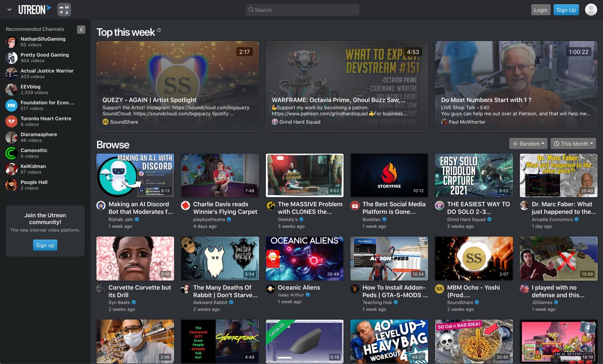Viewport: 603px width, 364px height.
Task: Click playboxtheatre red channel avatar
Action: point(185,206)
